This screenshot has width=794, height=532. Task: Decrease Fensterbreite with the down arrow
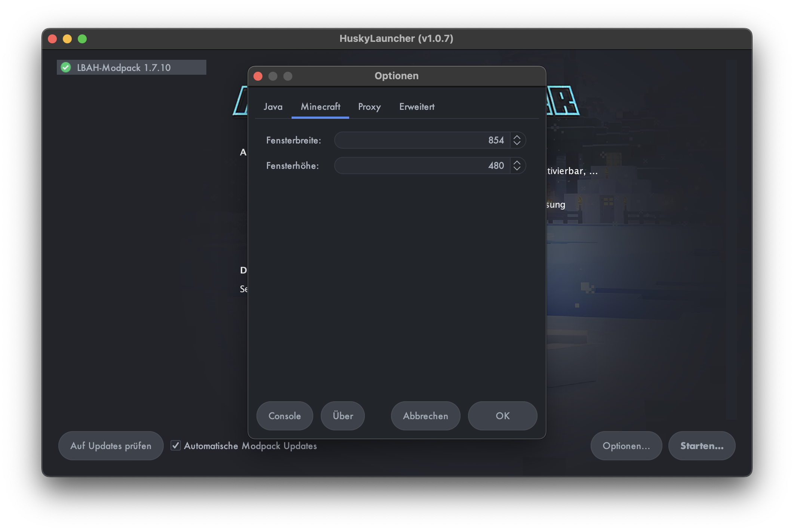coord(517,143)
